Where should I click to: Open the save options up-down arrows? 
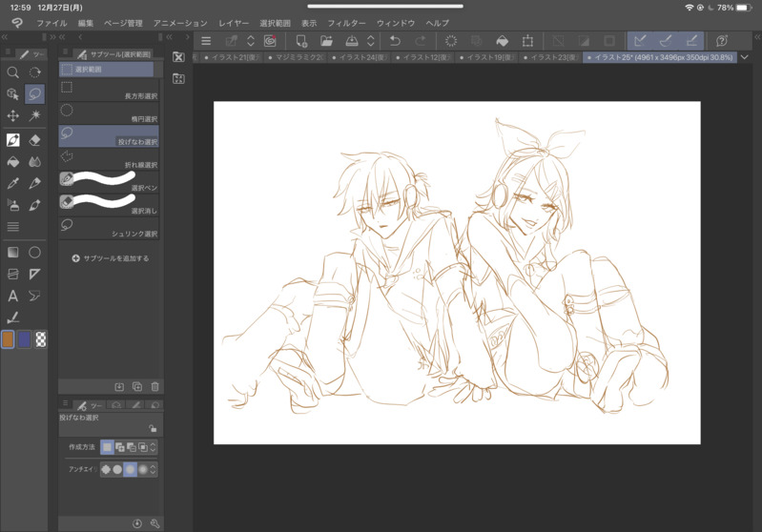point(371,41)
